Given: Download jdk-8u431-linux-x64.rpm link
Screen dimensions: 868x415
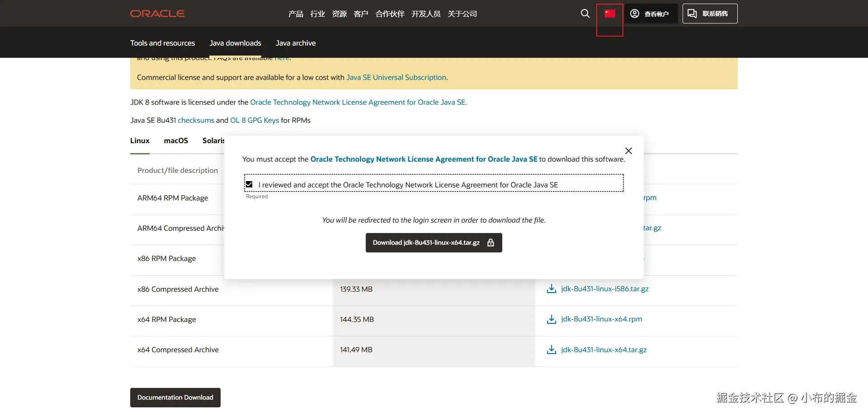Looking at the screenshot, I should click(602, 319).
